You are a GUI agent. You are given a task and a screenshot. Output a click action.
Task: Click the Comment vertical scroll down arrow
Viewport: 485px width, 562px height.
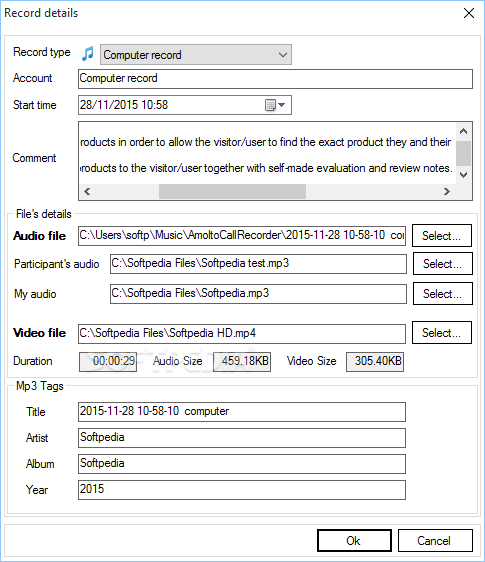click(x=463, y=175)
